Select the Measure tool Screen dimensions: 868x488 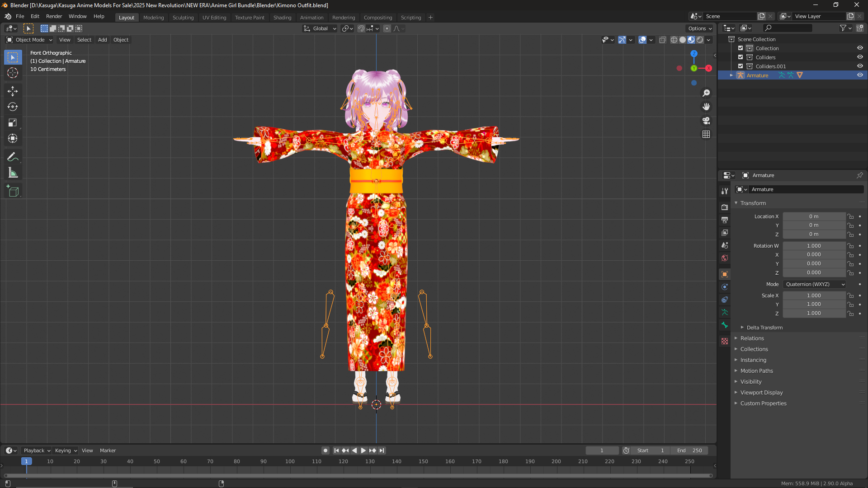click(13, 173)
